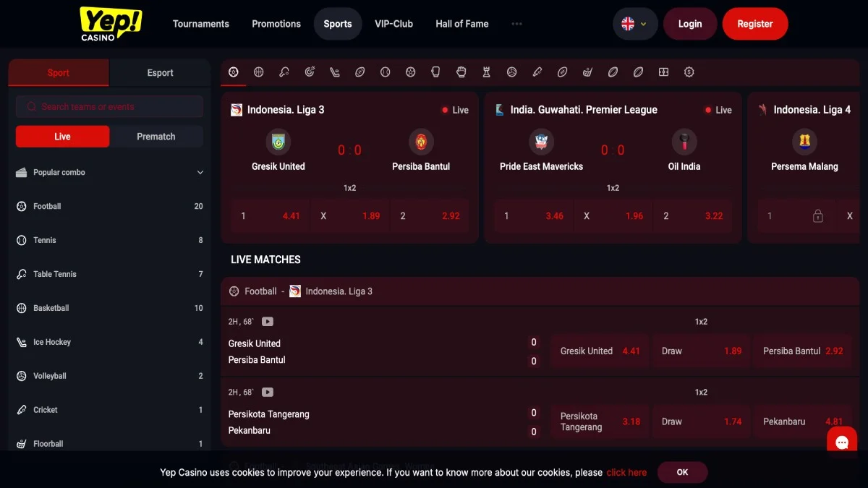The image size is (868, 488).
Task: Click the Yep! Casino logo
Action: (111, 24)
